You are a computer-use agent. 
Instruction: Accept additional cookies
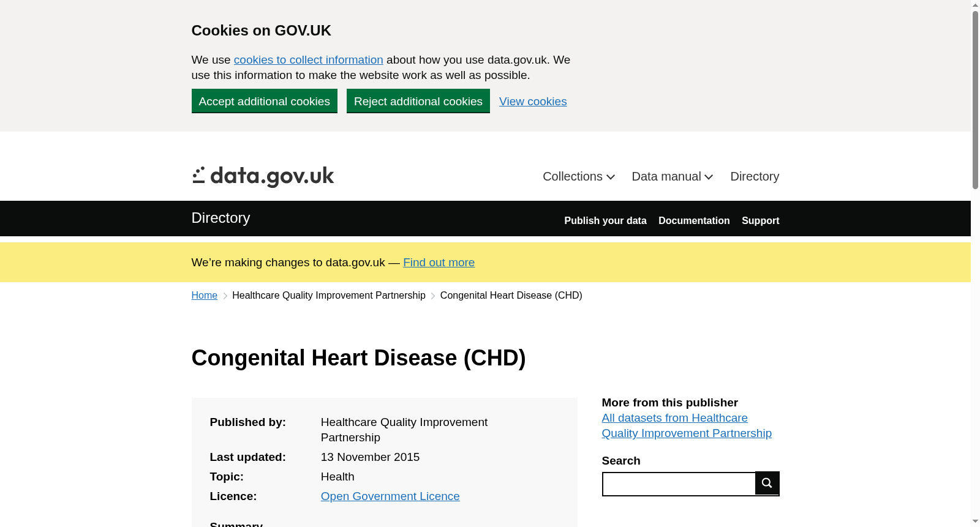tap(265, 101)
